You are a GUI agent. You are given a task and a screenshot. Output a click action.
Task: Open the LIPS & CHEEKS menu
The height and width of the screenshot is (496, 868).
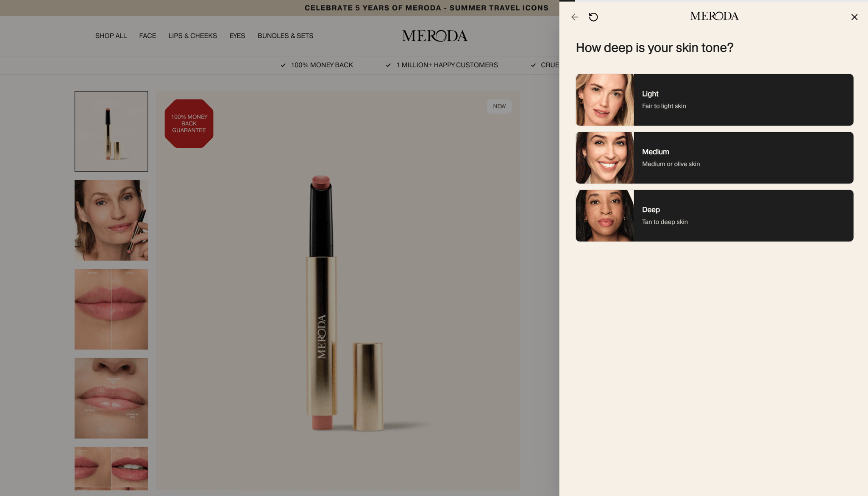(x=193, y=36)
